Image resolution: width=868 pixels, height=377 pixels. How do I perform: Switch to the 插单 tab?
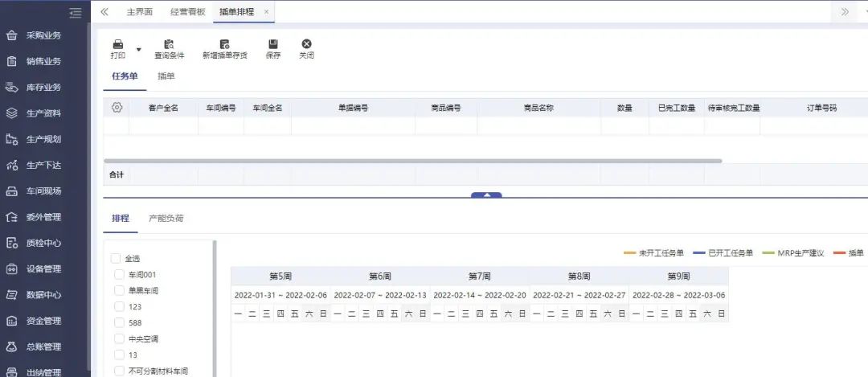click(166, 76)
